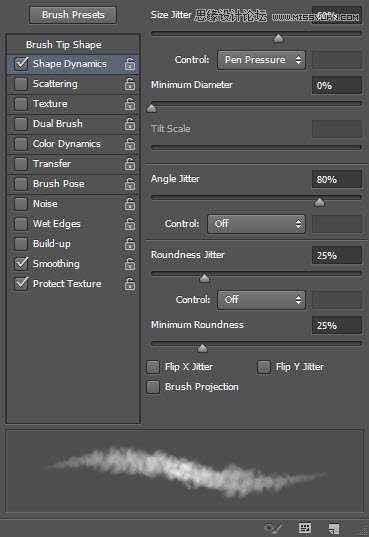Click the live tip brush preview icon
Screen dimensions: 369x537
pos(273,528)
